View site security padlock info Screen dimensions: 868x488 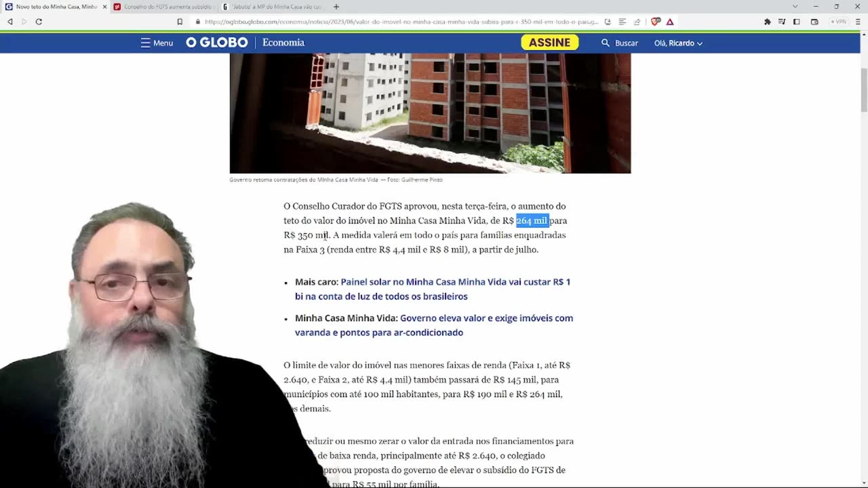[198, 22]
